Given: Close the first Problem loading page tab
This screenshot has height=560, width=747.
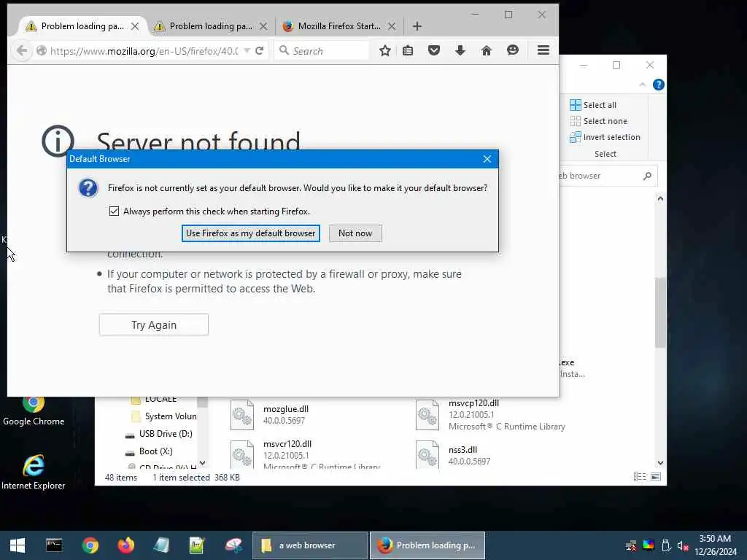Looking at the screenshot, I should click(x=135, y=26).
